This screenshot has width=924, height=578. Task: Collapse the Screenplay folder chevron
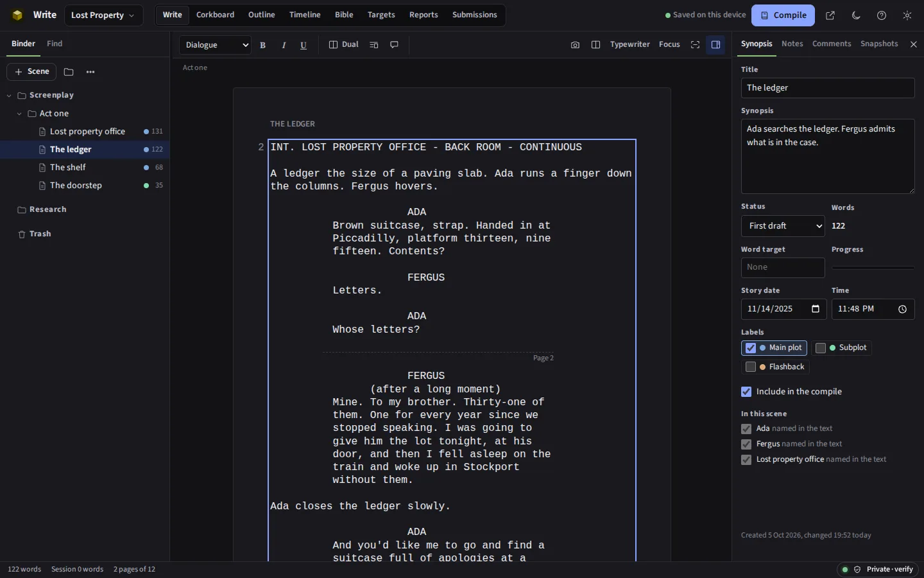9,96
